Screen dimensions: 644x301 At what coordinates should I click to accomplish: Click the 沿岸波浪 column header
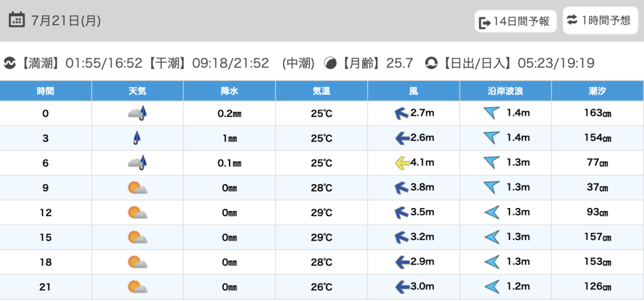coord(506,91)
